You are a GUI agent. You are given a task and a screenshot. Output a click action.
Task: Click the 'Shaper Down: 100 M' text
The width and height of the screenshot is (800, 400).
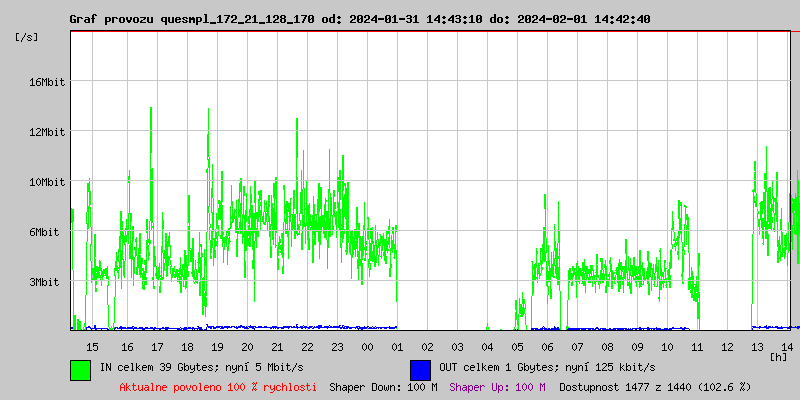pyautogui.click(x=383, y=387)
